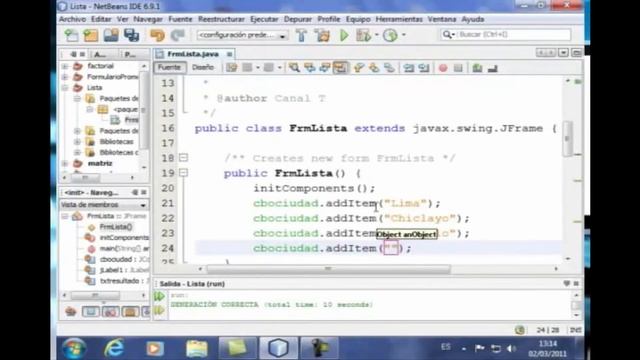Click the Stop Macro Recording square icon
640x360 pixels.
(458, 68)
